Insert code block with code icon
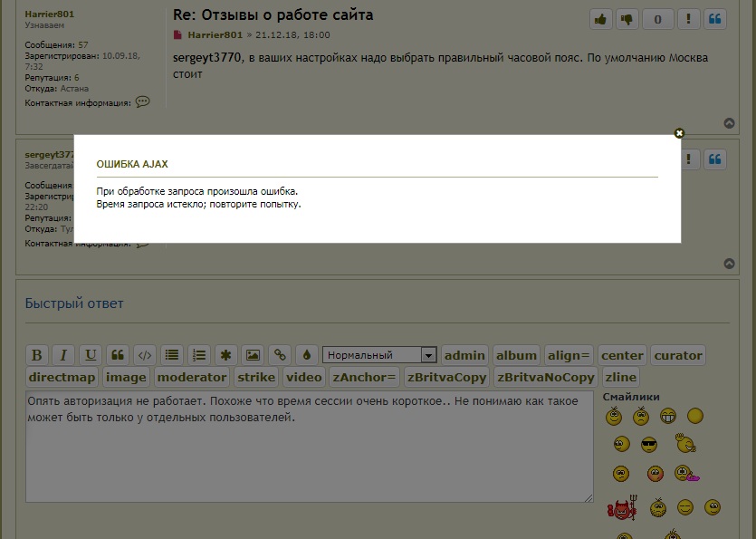Screen dimensions: 756x539 click(x=144, y=355)
